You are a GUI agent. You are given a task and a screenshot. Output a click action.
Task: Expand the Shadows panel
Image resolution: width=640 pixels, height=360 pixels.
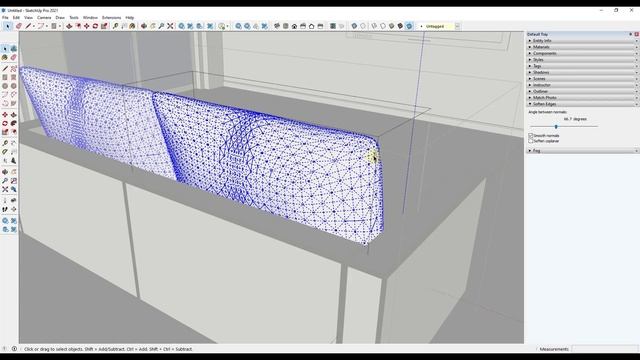coord(582,72)
